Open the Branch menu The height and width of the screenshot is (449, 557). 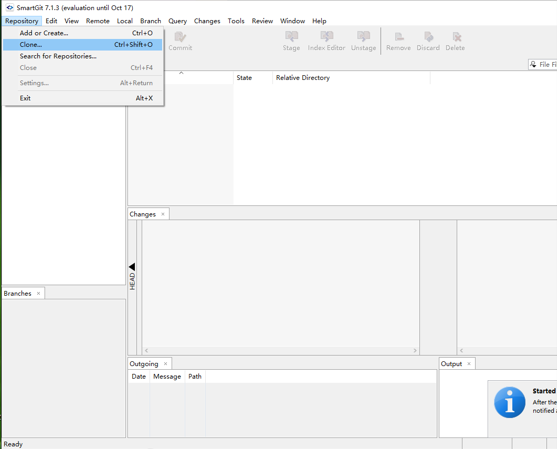pos(151,21)
